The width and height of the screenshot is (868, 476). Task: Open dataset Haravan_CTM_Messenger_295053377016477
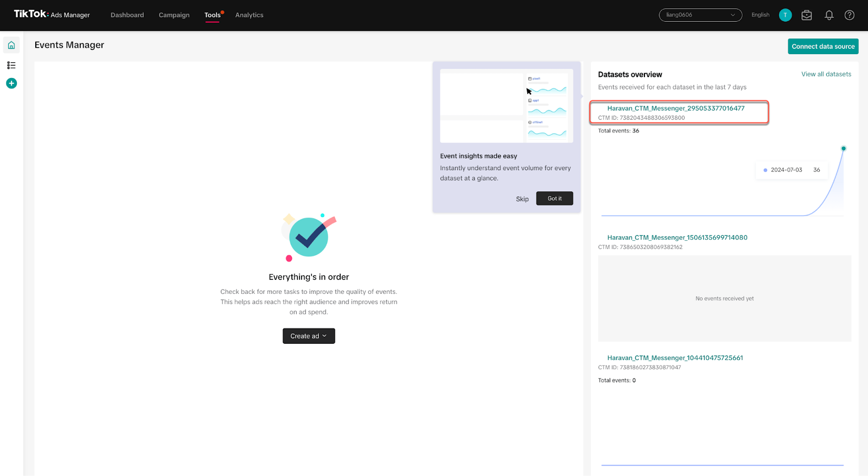click(x=676, y=108)
